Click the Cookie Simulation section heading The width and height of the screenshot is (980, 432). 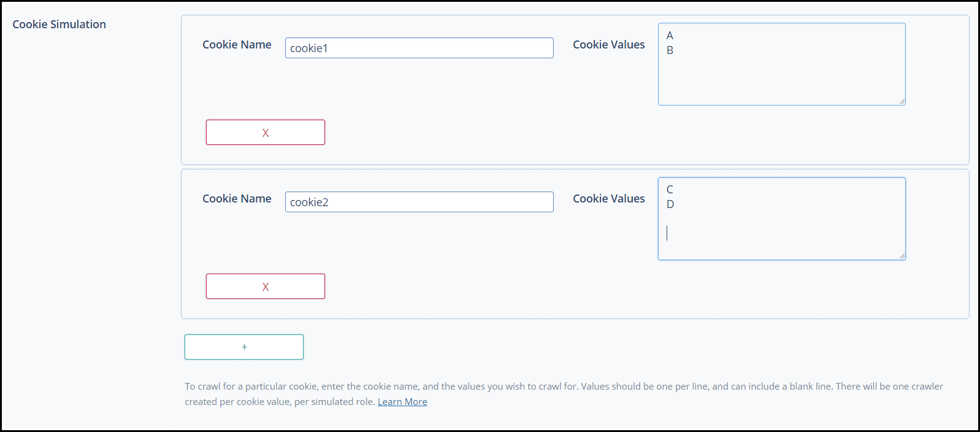(59, 25)
